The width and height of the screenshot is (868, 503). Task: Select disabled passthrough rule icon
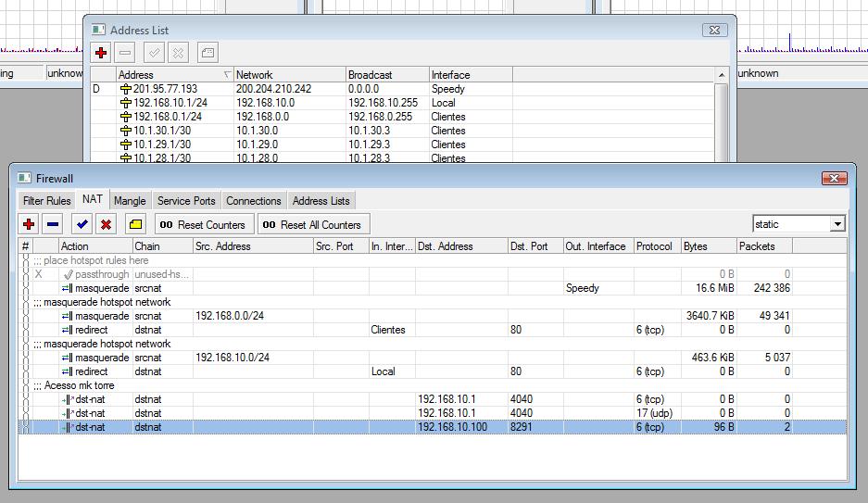pyautogui.click(x=69, y=274)
